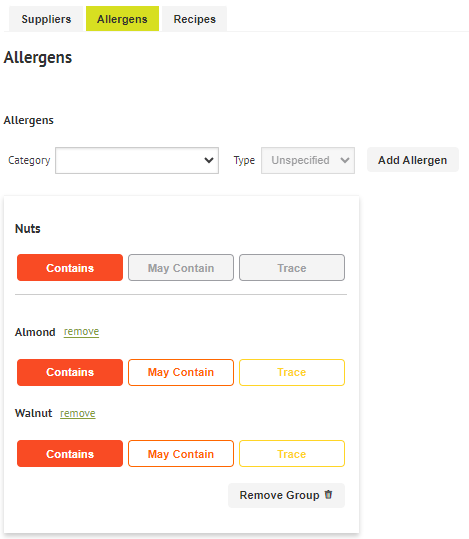The image size is (469, 539).
Task: Select Trace for Almond
Action: 292,372
